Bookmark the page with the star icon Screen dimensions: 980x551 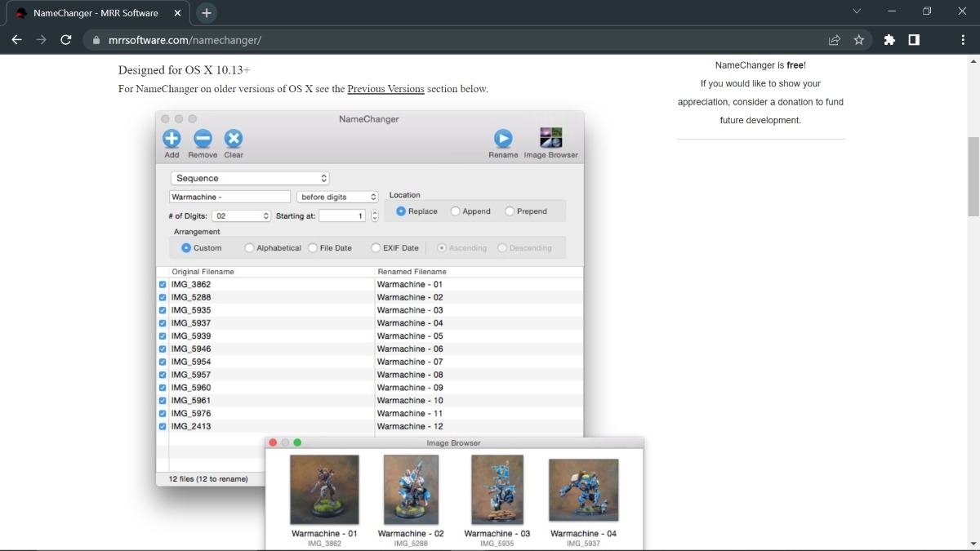click(x=860, y=39)
